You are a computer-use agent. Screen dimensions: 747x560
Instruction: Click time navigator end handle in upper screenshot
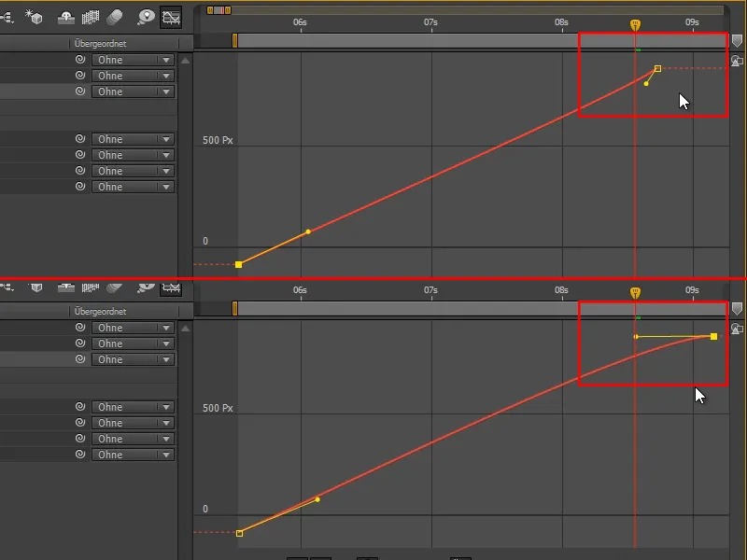click(x=228, y=10)
